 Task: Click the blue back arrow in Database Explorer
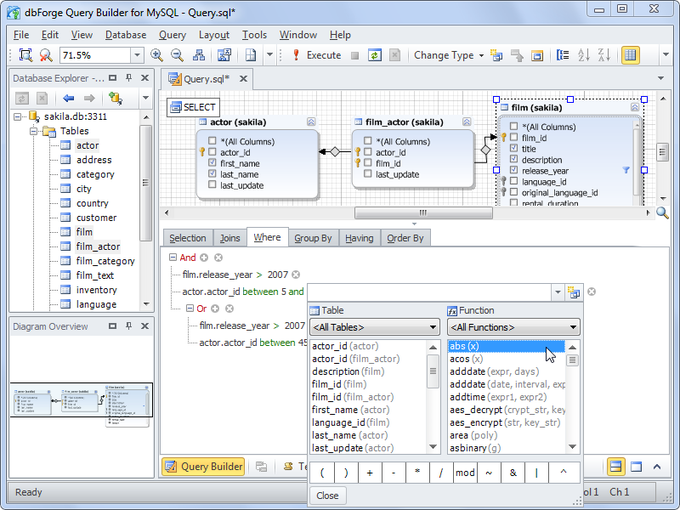[x=69, y=98]
